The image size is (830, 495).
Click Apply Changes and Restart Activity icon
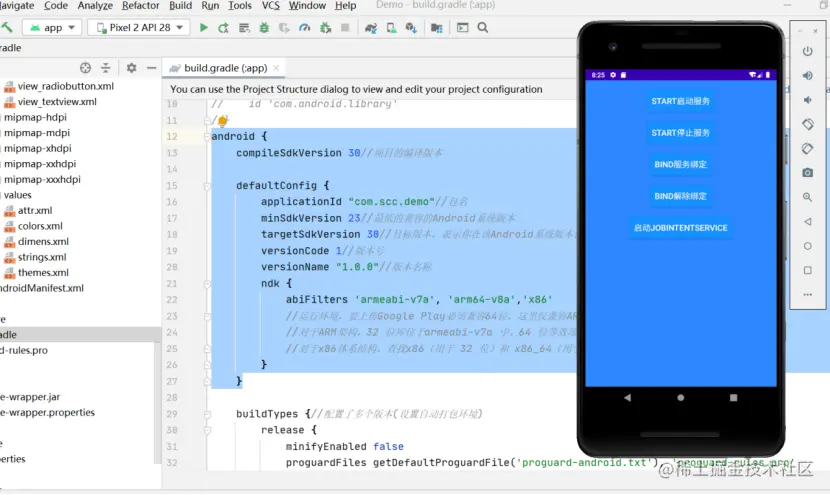pos(223,28)
